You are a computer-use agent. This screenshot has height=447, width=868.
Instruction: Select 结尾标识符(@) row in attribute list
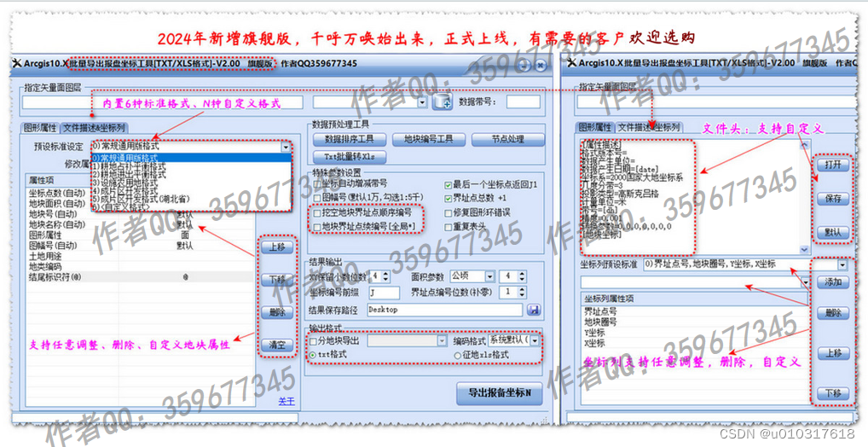pos(141,277)
